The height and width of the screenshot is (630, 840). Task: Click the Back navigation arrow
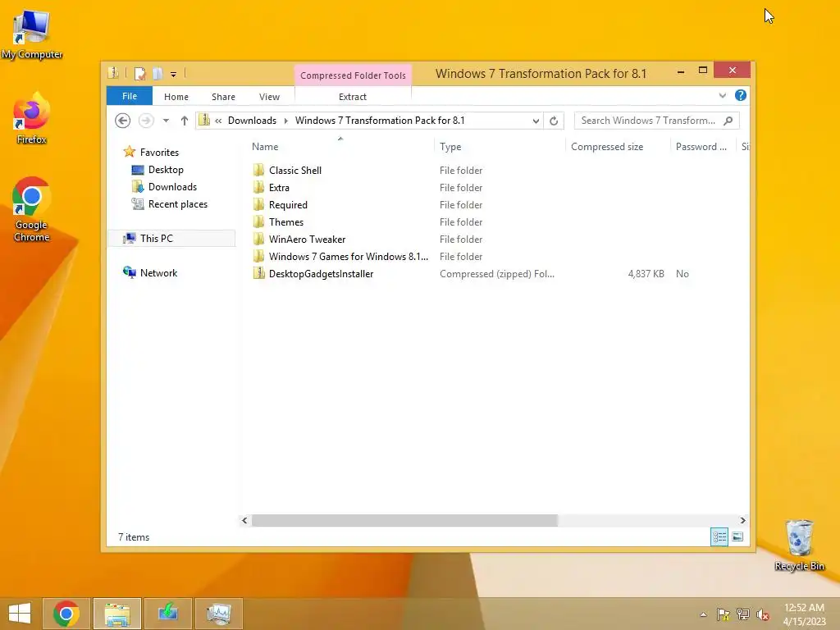click(123, 121)
